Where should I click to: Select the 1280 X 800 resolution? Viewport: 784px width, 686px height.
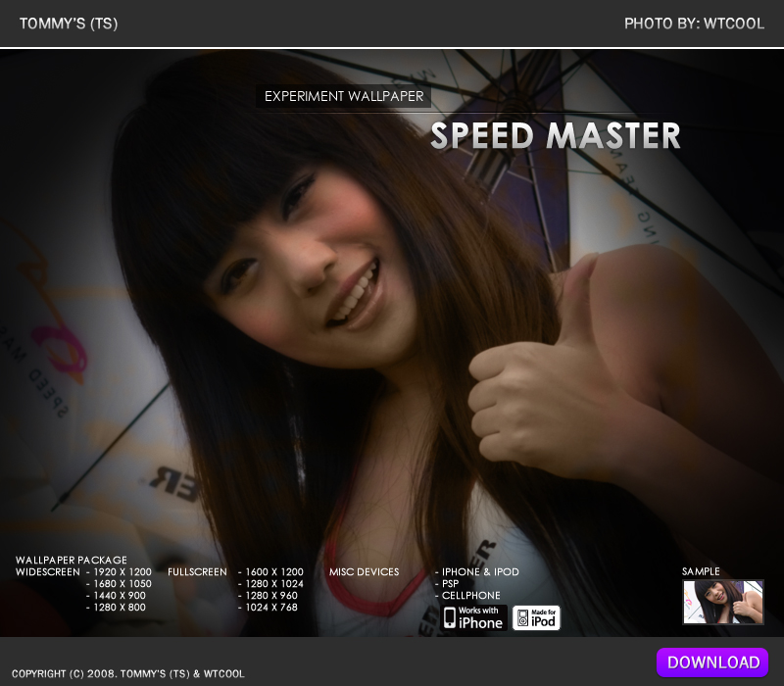[x=120, y=607]
